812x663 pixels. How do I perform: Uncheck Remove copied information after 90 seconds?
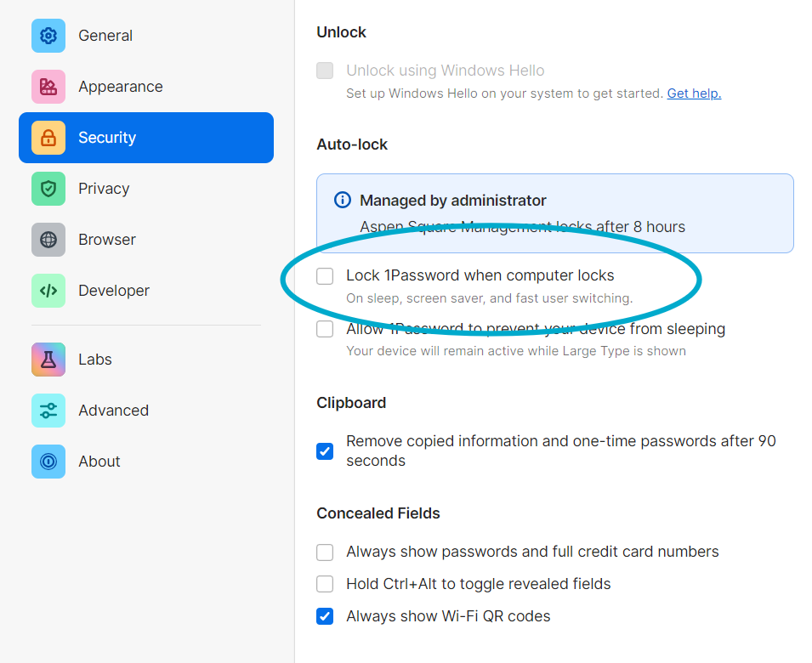(325, 451)
